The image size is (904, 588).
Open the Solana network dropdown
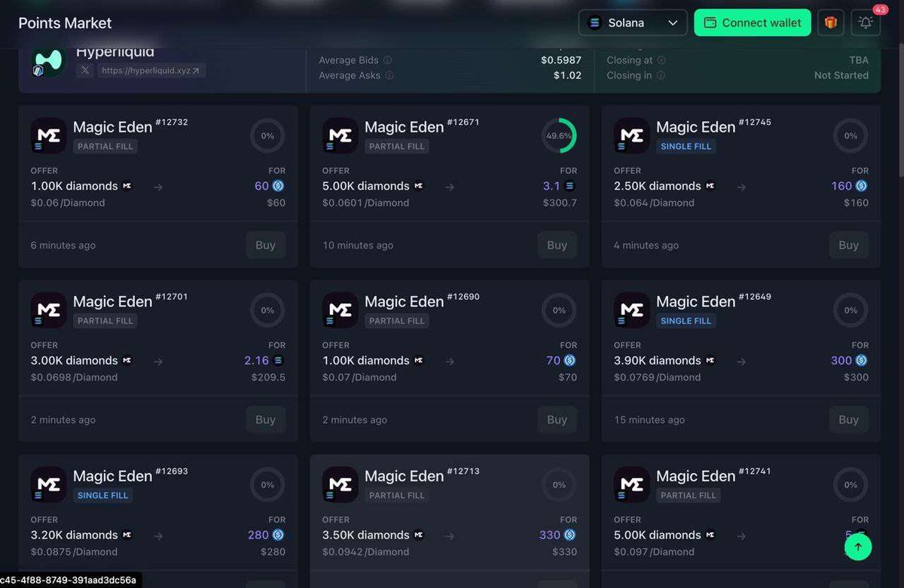click(x=633, y=23)
